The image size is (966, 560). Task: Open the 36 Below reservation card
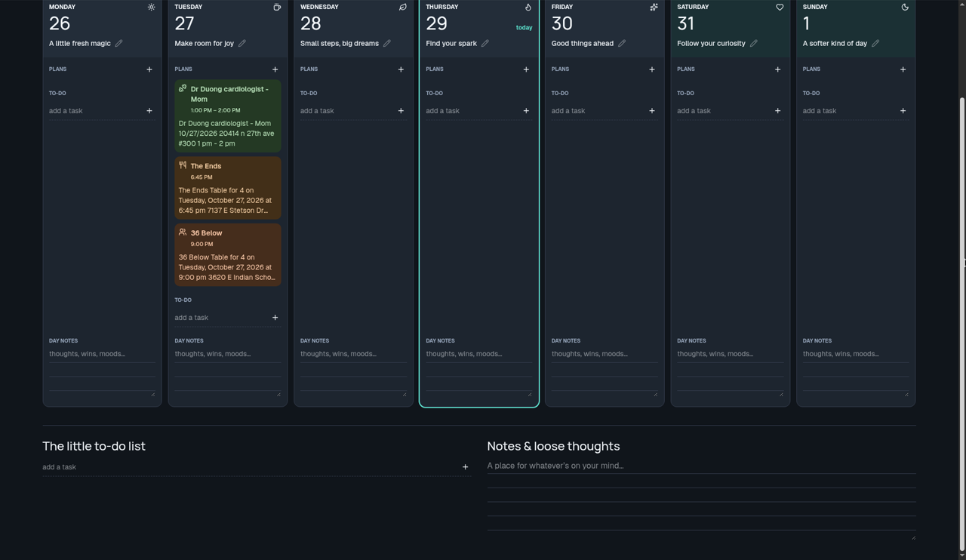pos(228,255)
